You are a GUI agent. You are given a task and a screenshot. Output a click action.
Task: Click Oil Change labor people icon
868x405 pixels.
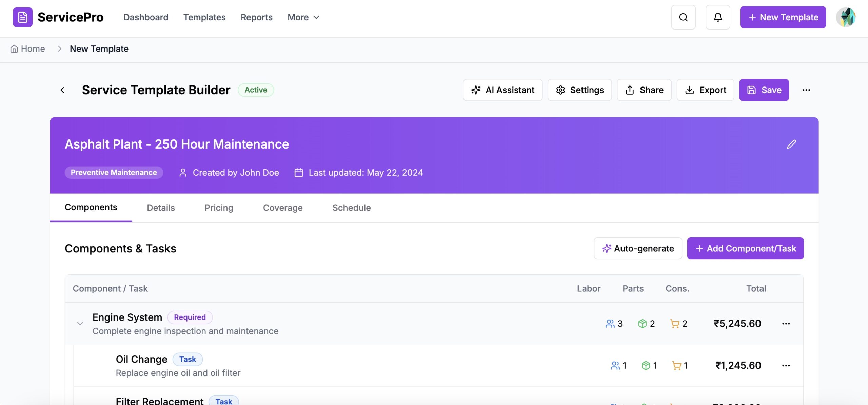coord(615,366)
